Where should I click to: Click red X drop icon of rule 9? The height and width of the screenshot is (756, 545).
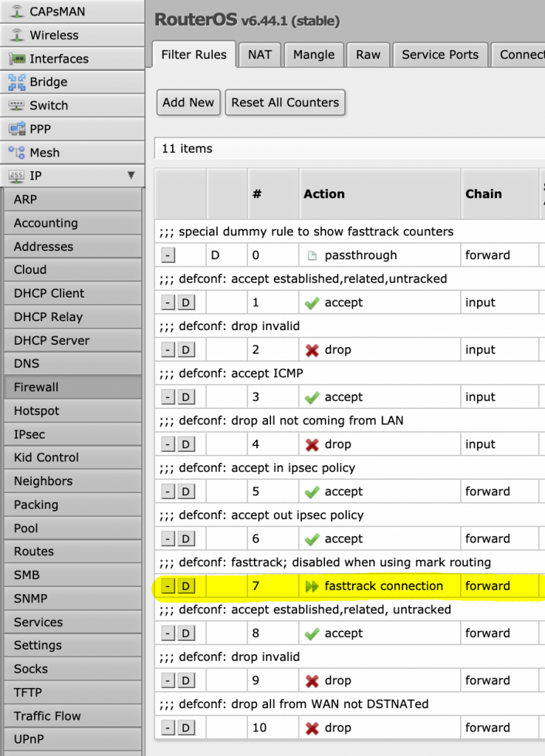tap(312, 681)
